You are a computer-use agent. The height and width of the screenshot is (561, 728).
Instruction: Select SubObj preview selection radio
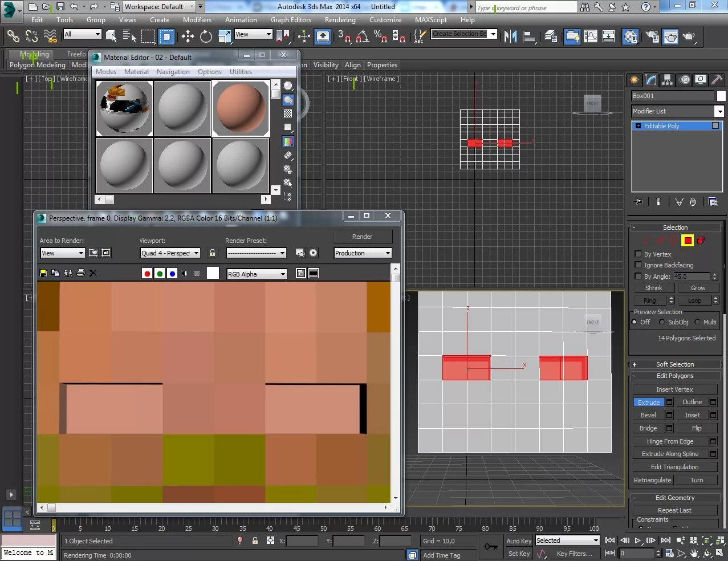[662, 322]
